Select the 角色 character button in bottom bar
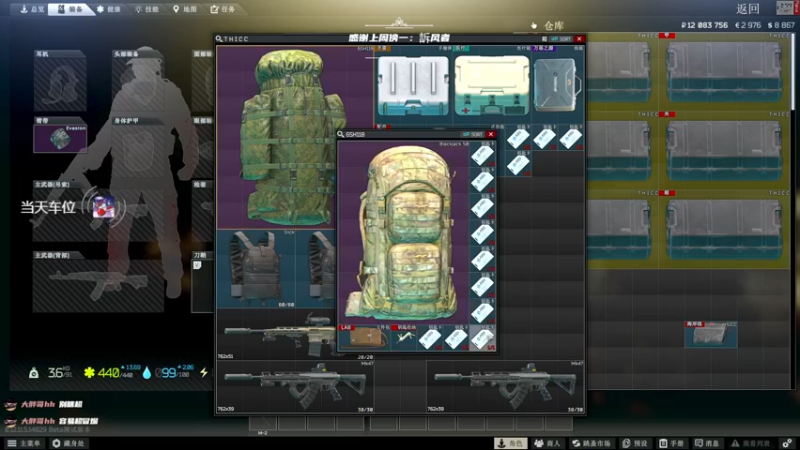This screenshot has width=800, height=450. click(511, 443)
